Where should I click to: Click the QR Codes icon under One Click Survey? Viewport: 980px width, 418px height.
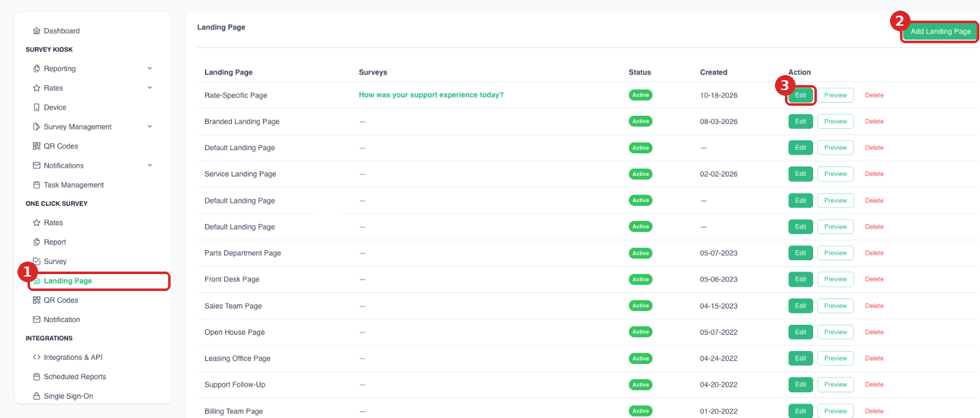[36, 300]
